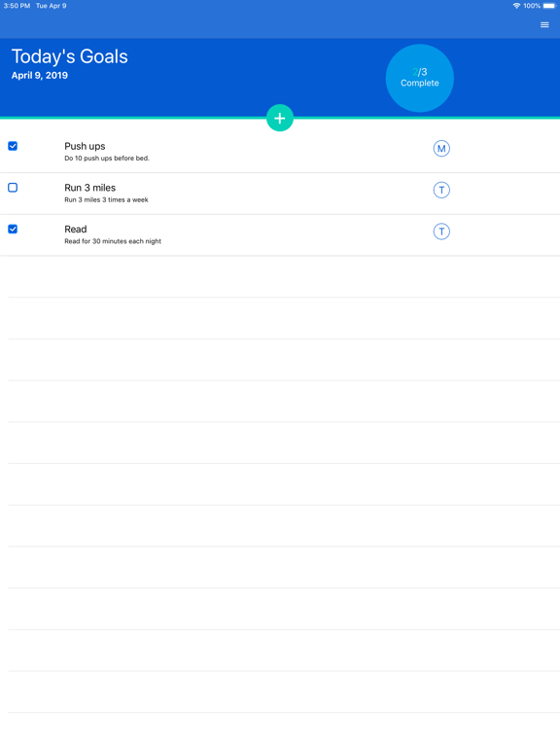Select the Run 3 miles goal title

(x=90, y=188)
